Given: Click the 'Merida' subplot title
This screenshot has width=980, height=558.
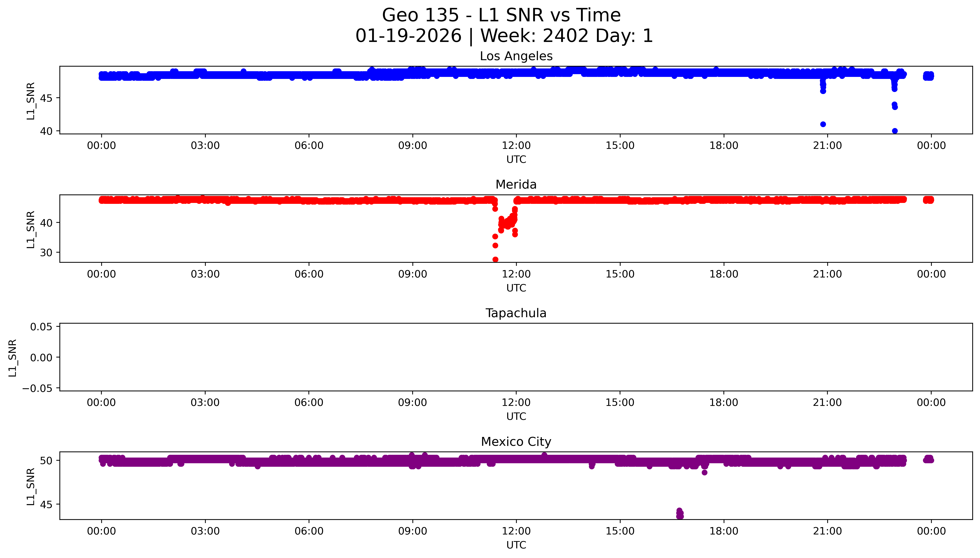Looking at the screenshot, I should [x=516, y=185].
